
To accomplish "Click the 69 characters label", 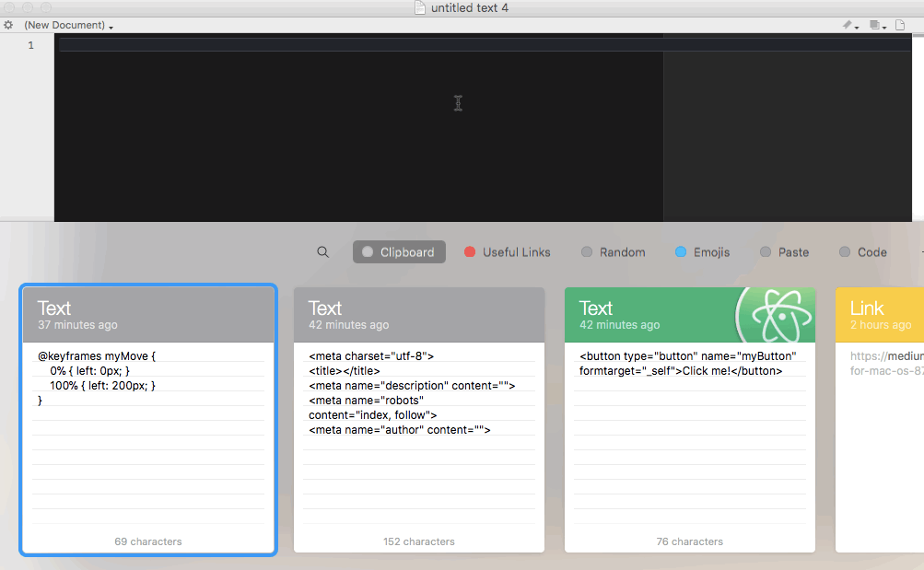I will point(148,541).
